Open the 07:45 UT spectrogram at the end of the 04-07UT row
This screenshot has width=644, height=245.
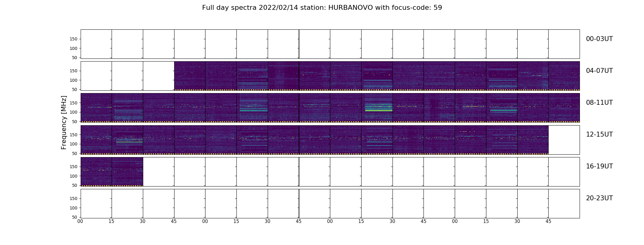[x=564, y=76]
